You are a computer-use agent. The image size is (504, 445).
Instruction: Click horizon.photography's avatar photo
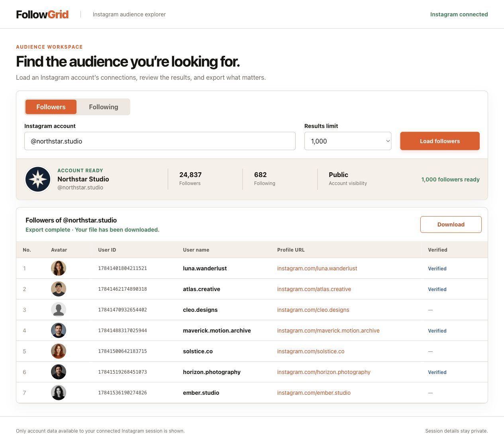pyautogui.click(x=59, y=372)
